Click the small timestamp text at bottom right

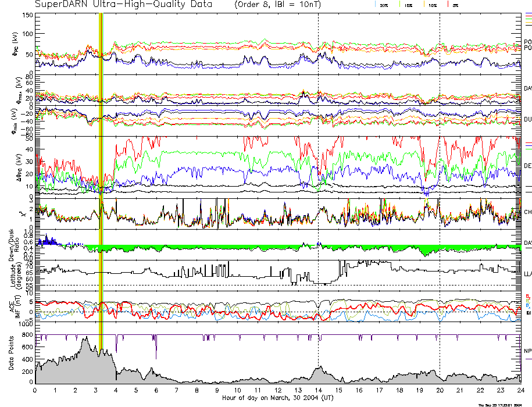500,405
